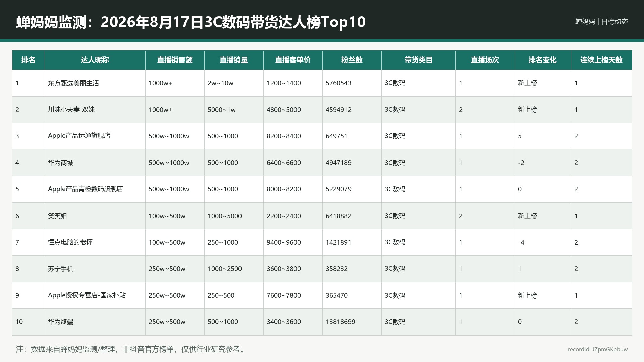
Task: Click rank change 5 for Apple产品远通旗舰店
Action: (520, 136)
